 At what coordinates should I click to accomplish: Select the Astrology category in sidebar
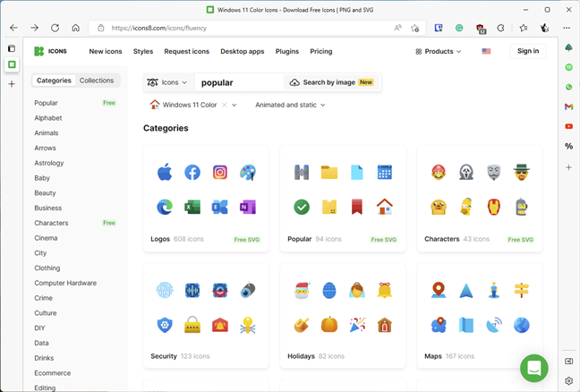tap(49, 163)
